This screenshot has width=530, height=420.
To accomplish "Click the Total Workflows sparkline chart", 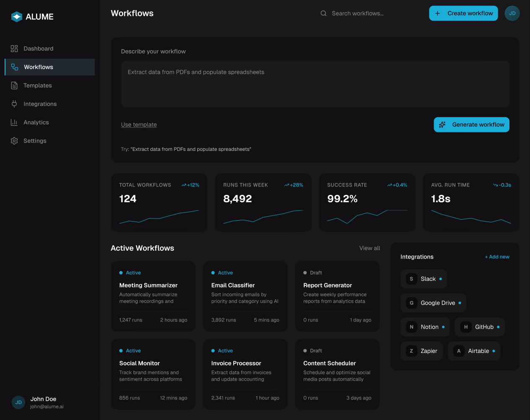I will 159,217.
